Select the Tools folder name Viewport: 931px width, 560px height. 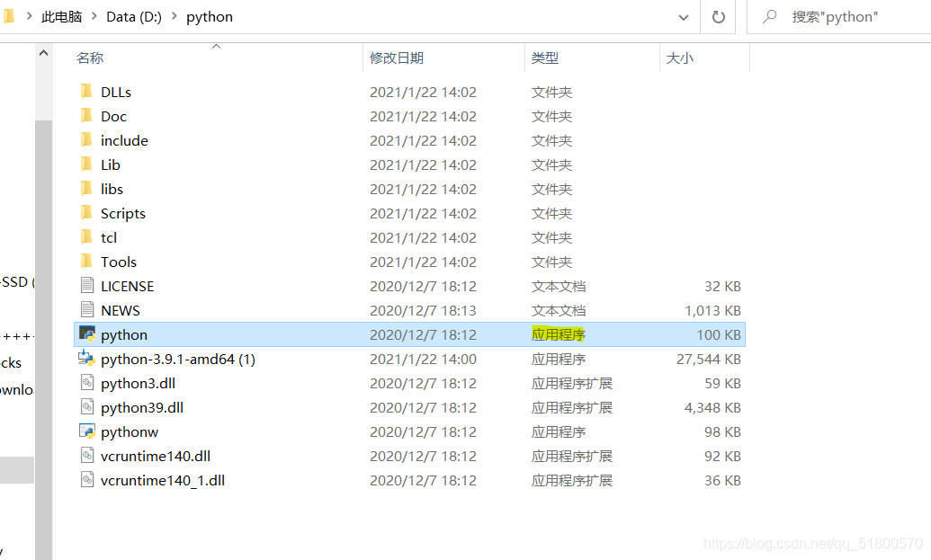pyautogui.click(x=119, y=262)
